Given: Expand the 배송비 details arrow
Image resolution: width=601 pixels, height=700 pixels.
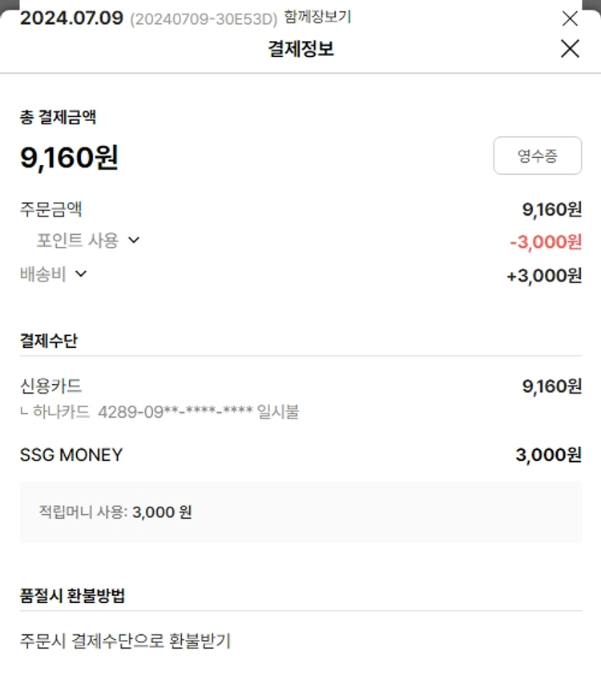Looking at the screenshot, I should [x=80, y=273].
